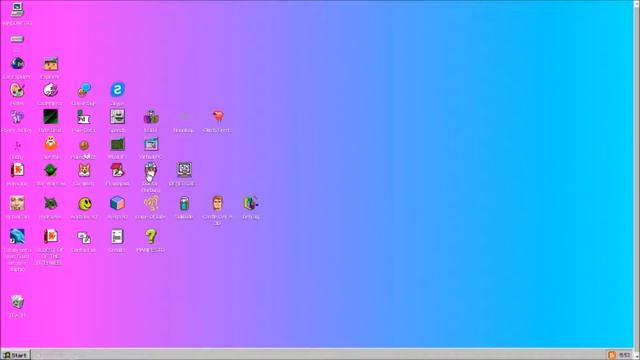Open the small music note icon
The height and width of the screenshot is (360, 640).
[18, 145]
